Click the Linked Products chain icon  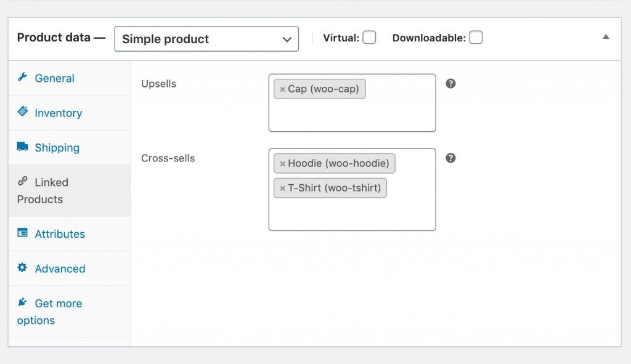(23, 182)
